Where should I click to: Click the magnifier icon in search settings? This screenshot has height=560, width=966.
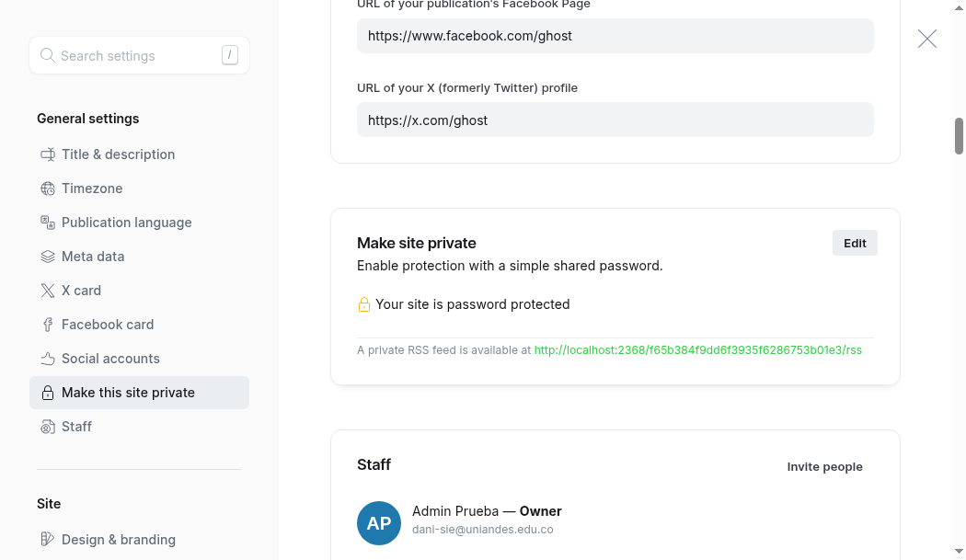pos(48,55)
